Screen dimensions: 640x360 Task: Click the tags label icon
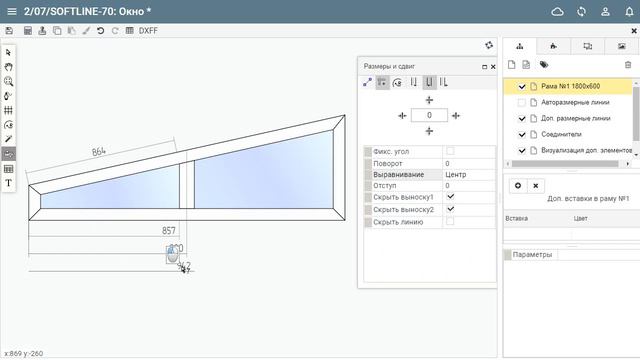pyautogui.click(x=544, y=64)
